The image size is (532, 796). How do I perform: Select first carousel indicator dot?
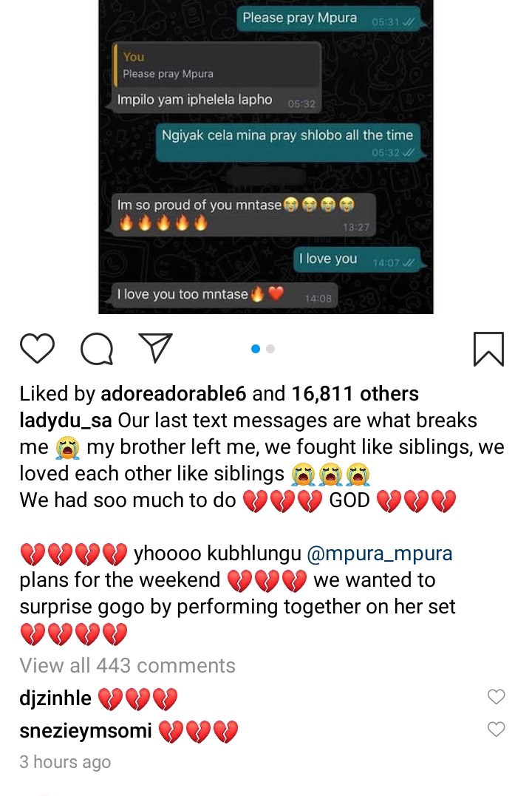coord(256,349)
